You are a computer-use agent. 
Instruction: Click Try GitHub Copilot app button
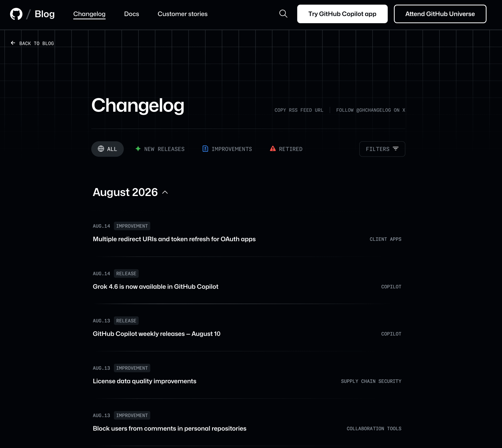click(x=342, y=14)
